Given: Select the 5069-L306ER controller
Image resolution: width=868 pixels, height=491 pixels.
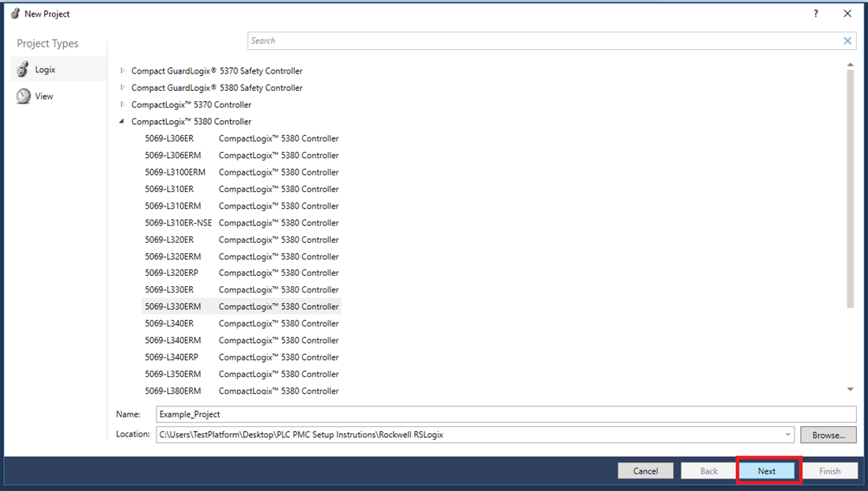Looking at the screenshot, I should click(x=169, y=138).
